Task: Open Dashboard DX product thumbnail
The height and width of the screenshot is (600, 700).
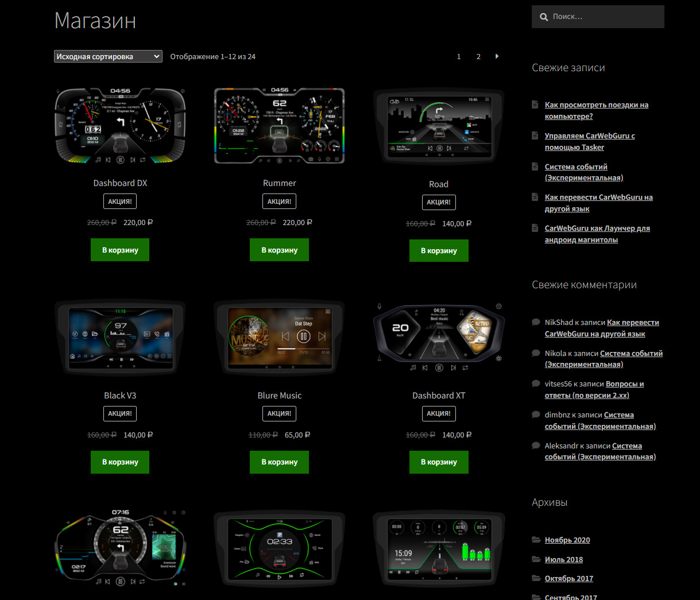Action: tap(120, 126)
